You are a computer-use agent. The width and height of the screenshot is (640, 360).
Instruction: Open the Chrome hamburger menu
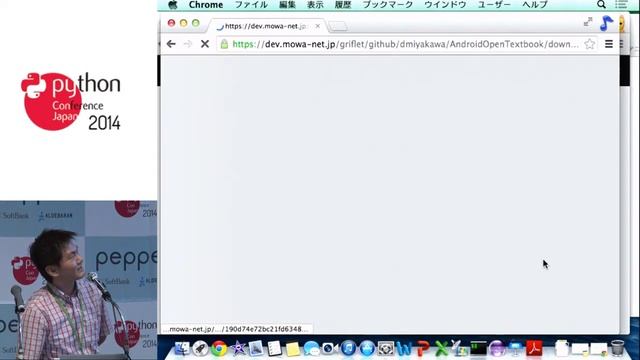[x=609, y=44]
